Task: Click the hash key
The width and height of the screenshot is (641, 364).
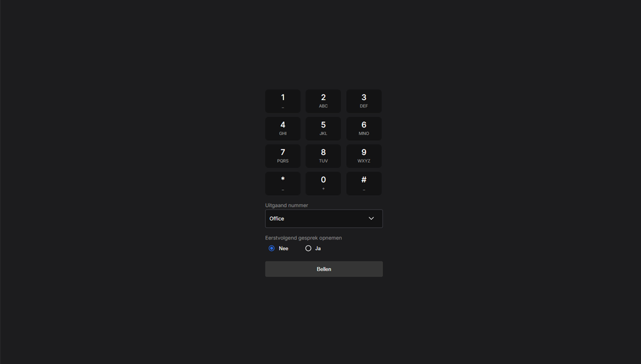Action: click(x=364, y=183)
